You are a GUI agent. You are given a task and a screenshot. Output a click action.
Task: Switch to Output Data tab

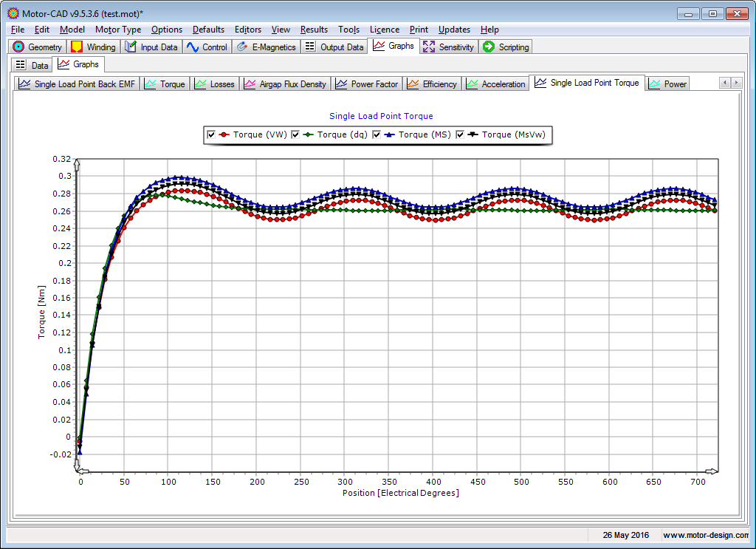tap(334, 47)
